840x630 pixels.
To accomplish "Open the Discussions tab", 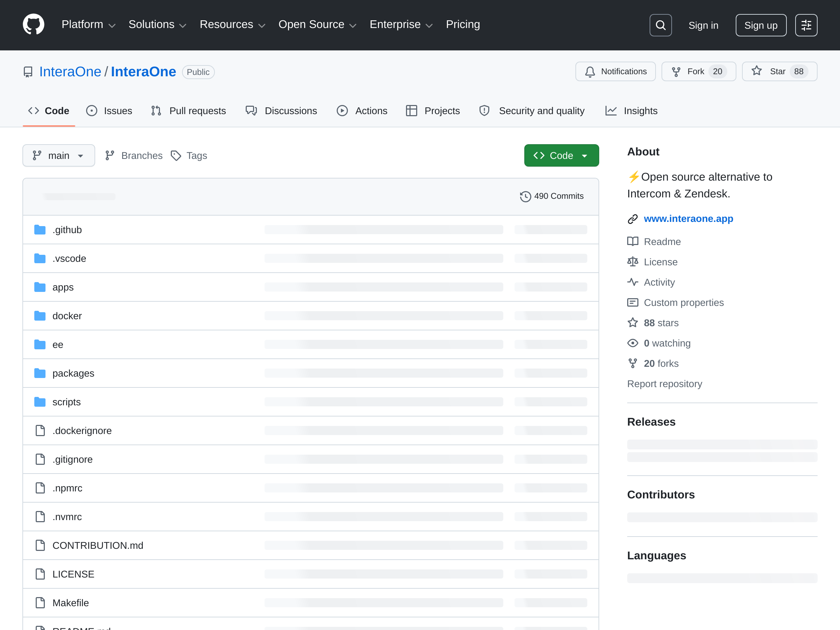I will click(281, 111).
